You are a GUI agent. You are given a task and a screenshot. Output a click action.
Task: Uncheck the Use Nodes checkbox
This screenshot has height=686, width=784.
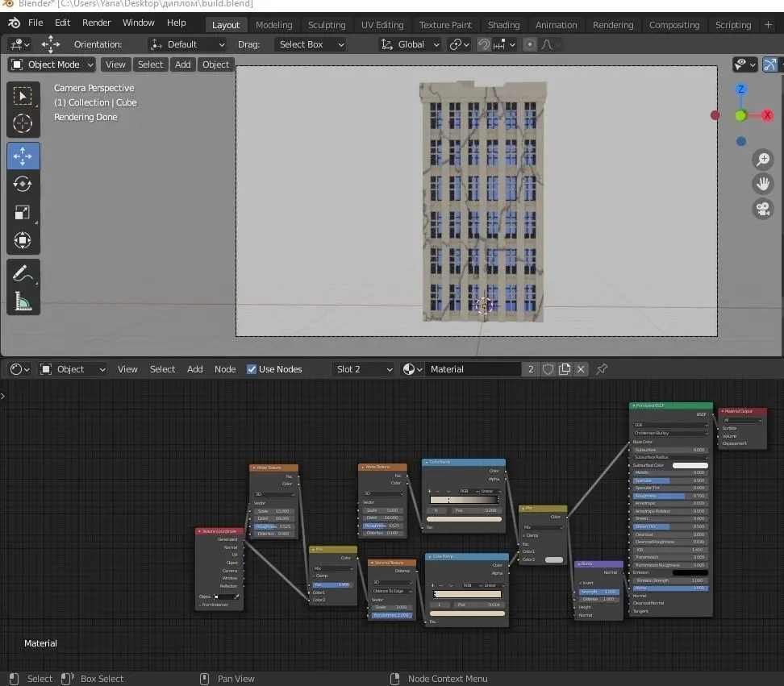(x=252, y=369)
